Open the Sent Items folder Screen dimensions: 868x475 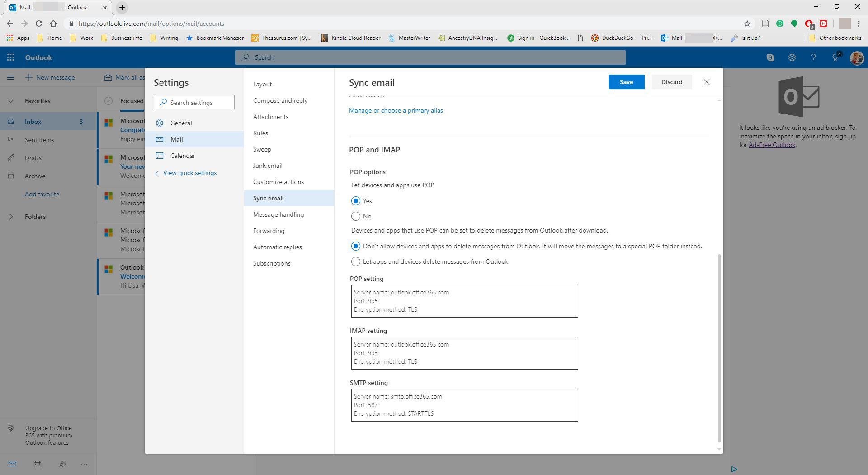pos(48,140)
